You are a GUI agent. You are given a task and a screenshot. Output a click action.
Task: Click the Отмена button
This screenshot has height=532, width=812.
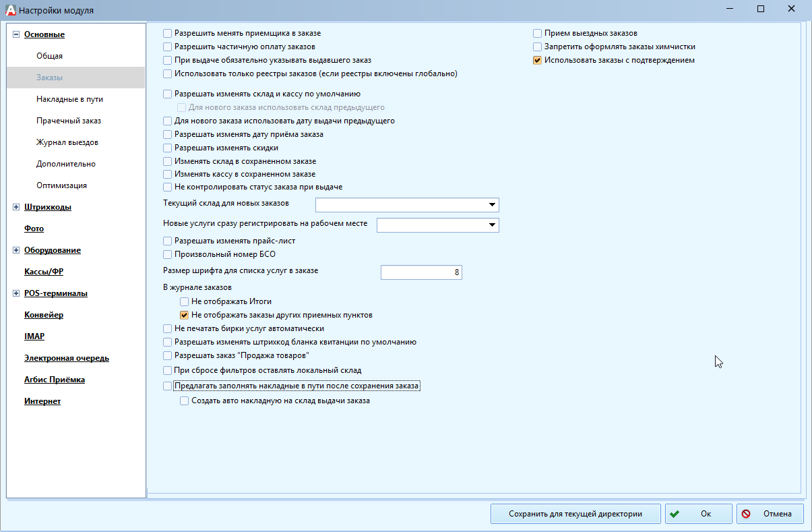pyautogui.click(x=770, y=514)
